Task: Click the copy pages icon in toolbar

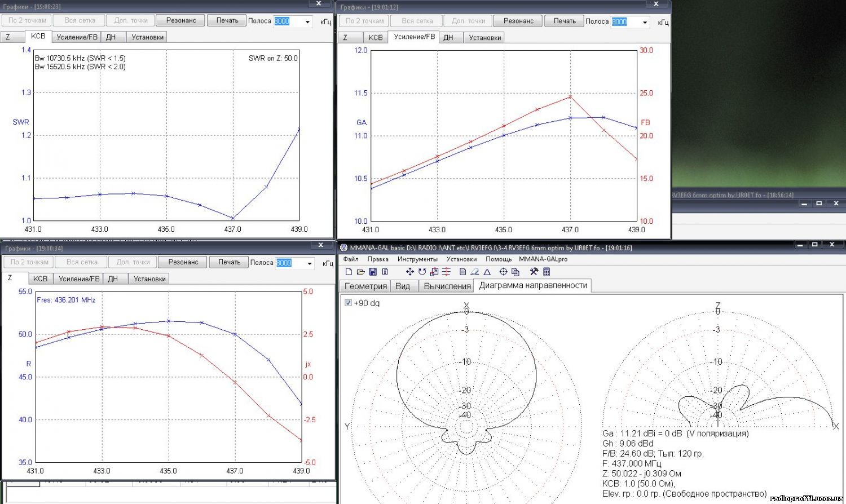Action: (x=515, y=272)
